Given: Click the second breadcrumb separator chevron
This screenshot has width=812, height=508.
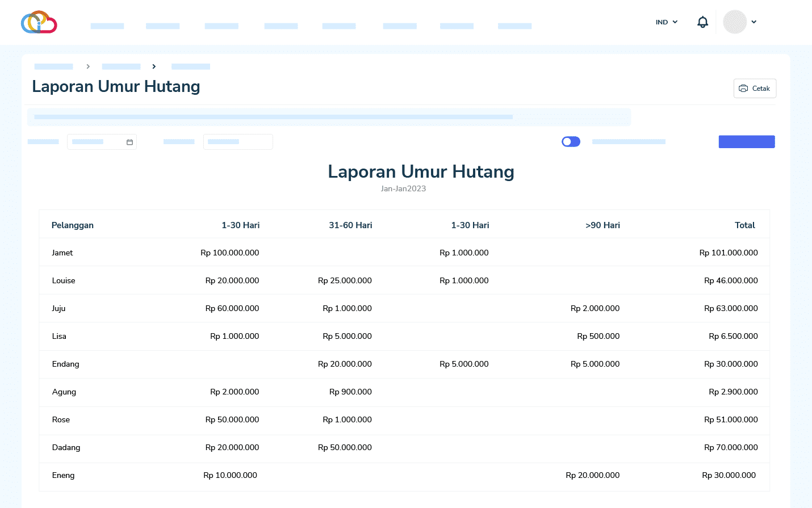Looking at the screenshot, I should [x=154, y=66].
